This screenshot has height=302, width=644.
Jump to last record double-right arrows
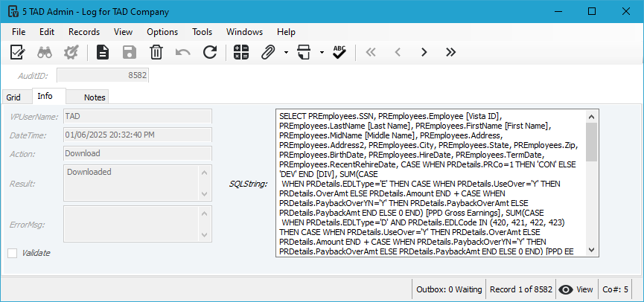[450, 52]
